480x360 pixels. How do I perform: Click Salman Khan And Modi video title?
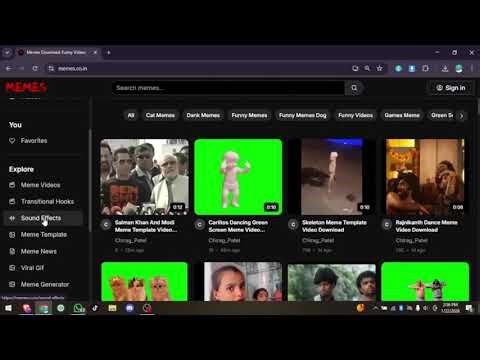click(x=146, y=226)
